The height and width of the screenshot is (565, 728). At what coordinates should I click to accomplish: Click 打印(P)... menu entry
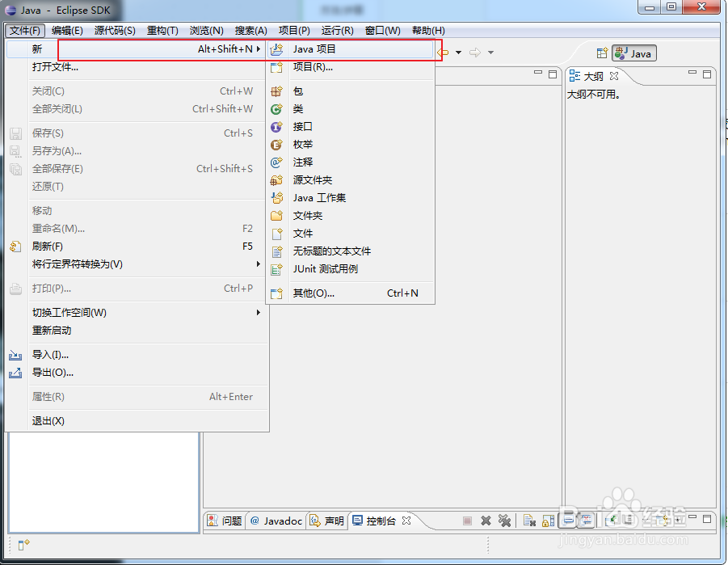pyautogui.click(x=137, y=289)
